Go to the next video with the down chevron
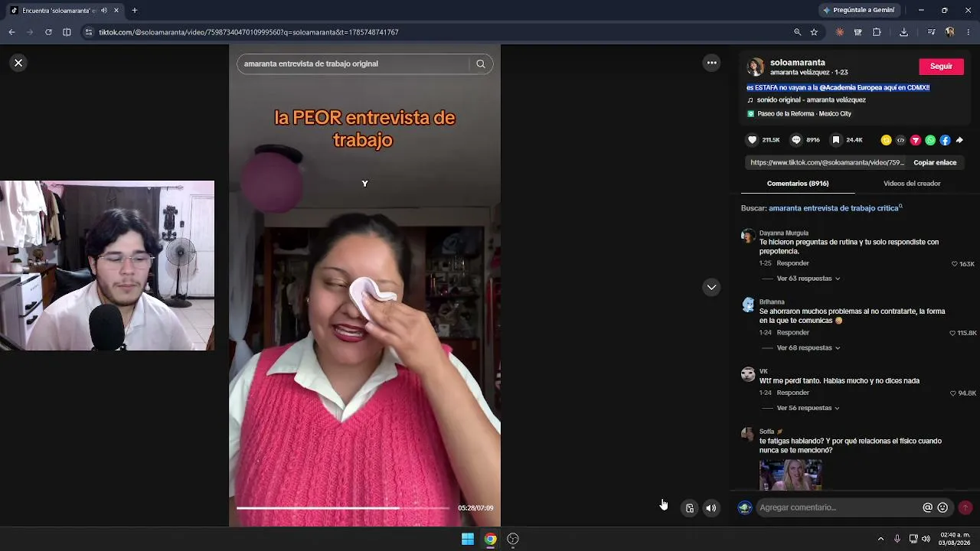 (712, 287)
